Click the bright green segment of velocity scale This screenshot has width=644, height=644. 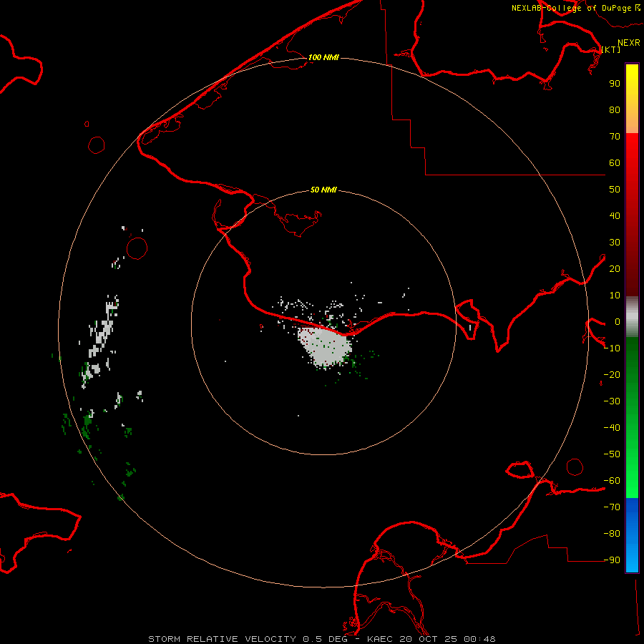[632, 418]
